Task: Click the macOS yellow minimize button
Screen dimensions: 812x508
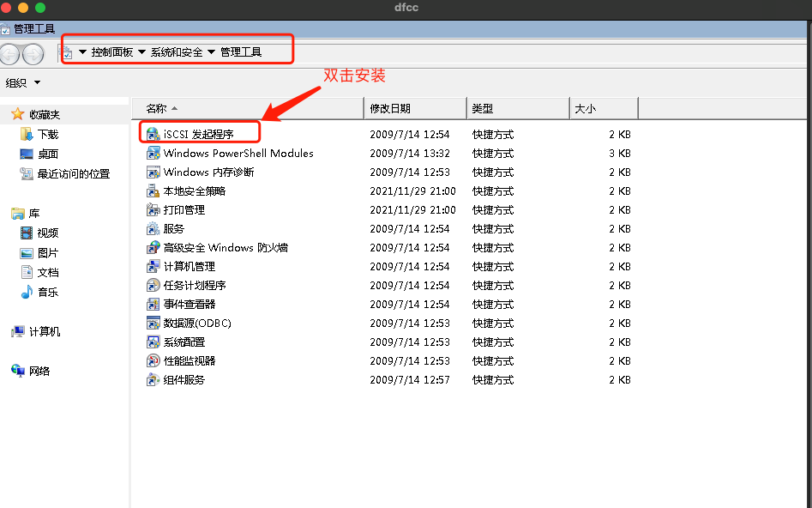Action: pyautogui.click(x=23, y=7)
